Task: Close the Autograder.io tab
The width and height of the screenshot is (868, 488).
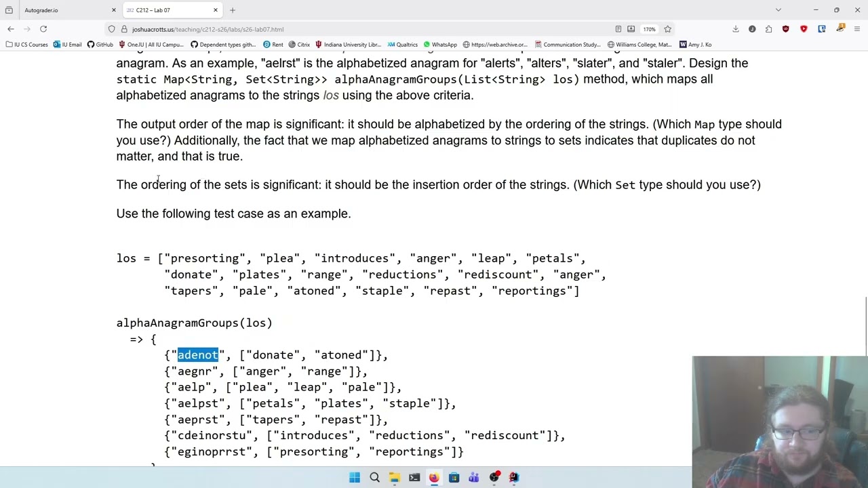Action: (114, 10)
